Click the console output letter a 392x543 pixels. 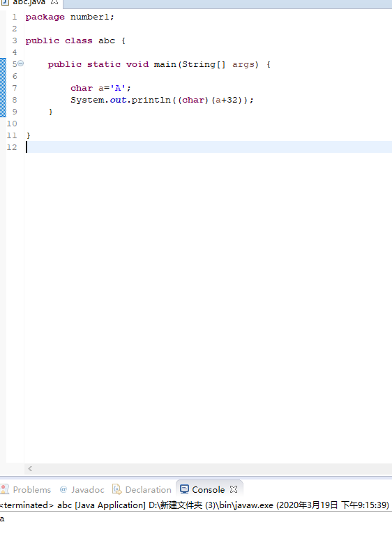pyautogui.click(x=2, y=519)
